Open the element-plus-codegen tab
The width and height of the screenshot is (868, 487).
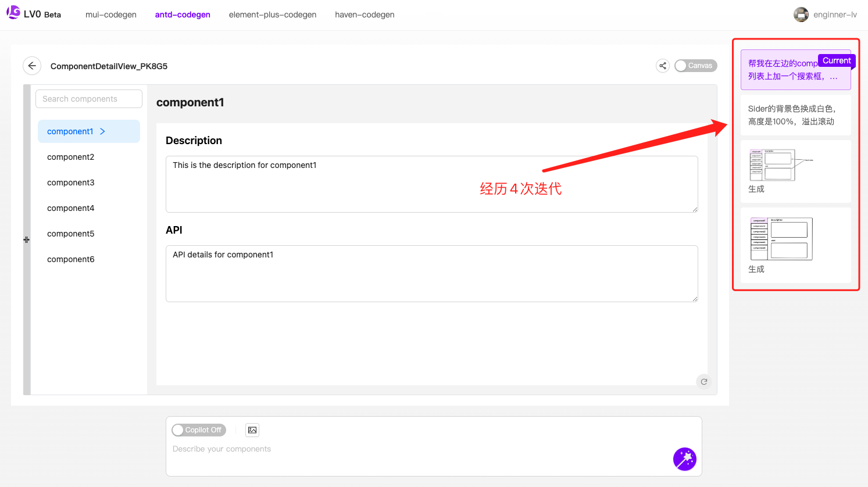tap(272, 15)
